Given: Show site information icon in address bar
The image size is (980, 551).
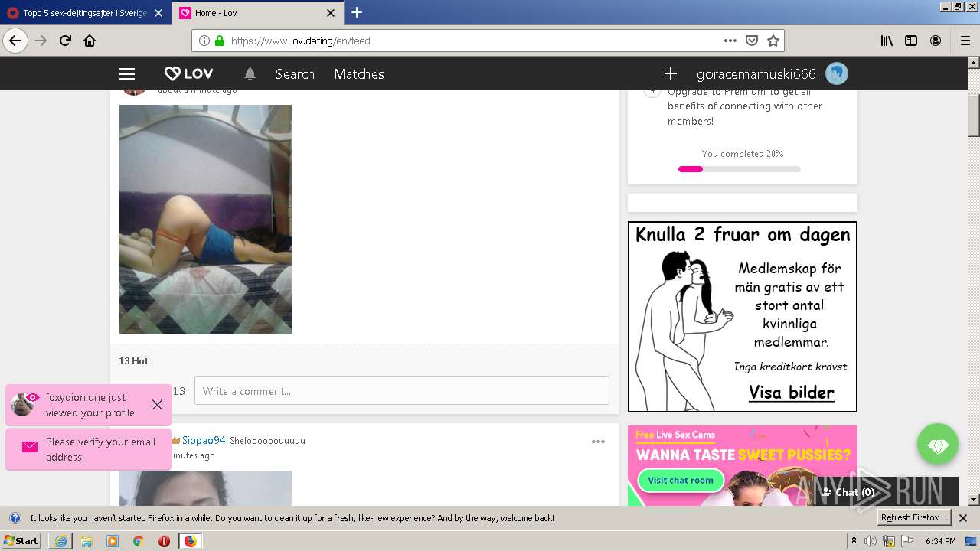Looking at the screenshot, I should click(204, 41).
